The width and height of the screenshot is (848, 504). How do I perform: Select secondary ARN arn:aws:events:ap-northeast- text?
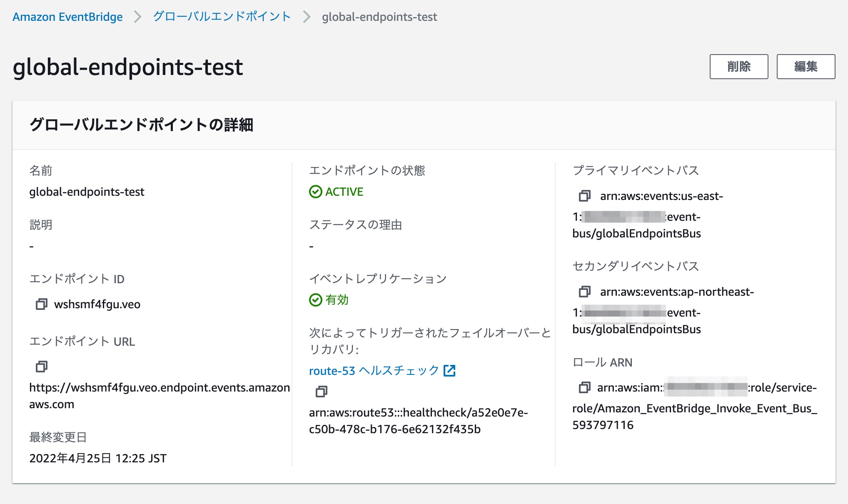(x=677, y=292)
